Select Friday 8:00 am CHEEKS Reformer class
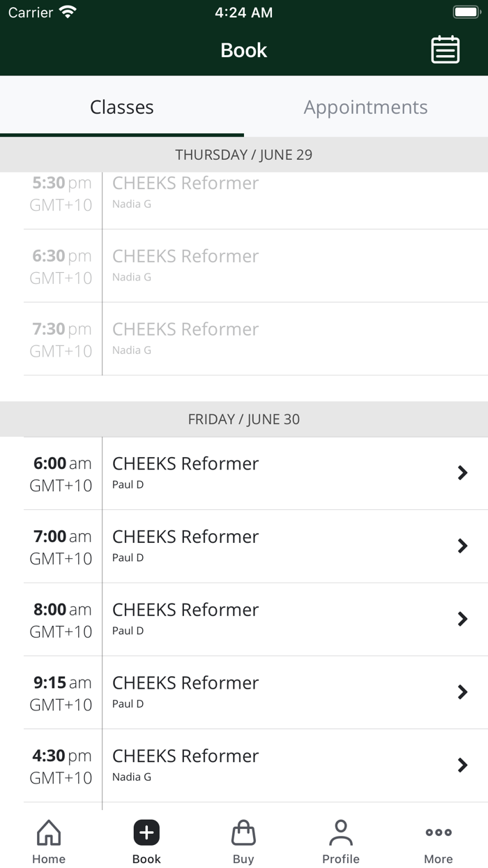 pos(256,620)
